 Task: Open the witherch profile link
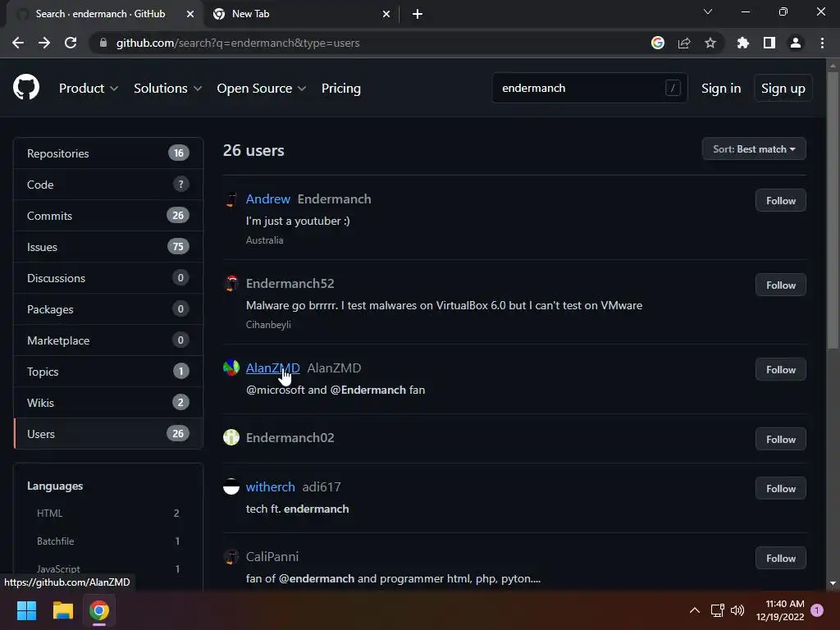point(271,486)
